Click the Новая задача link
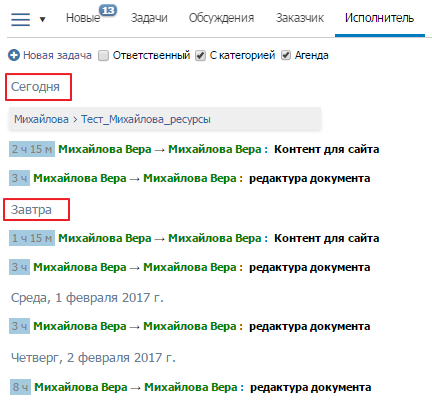This screenshot has height=404, width=432. (x=57, y=55)
